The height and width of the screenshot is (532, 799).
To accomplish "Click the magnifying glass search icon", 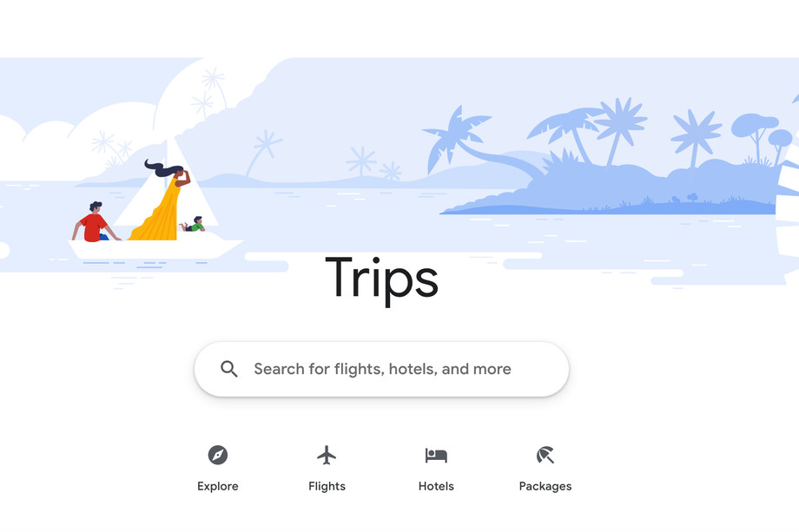I will tap(228, 369).
